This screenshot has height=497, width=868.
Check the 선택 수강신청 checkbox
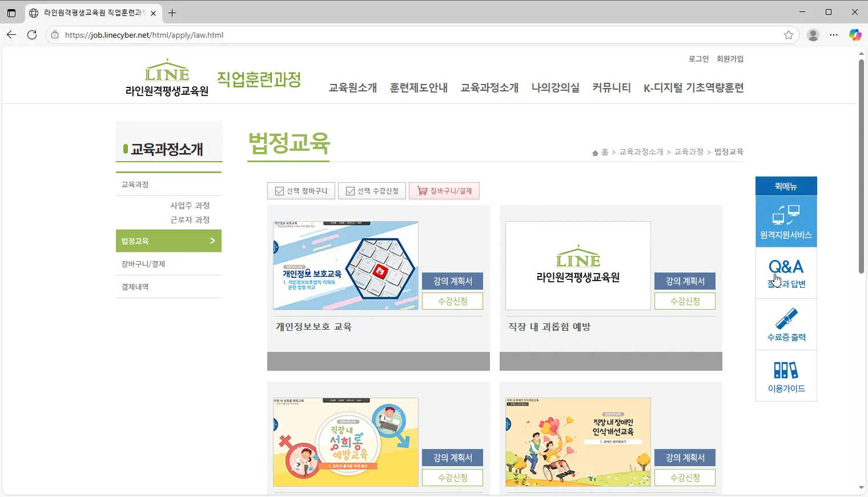point(350,190)
